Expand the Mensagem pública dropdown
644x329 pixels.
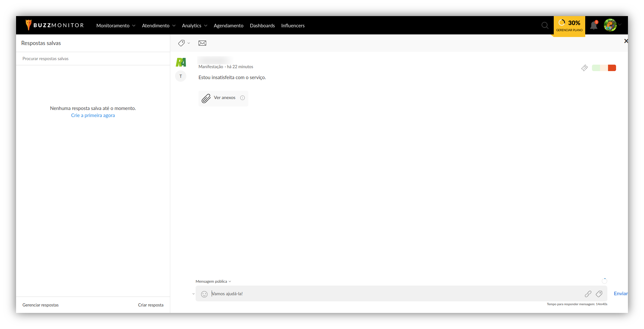pyautogui.click(x=213, y=281)
